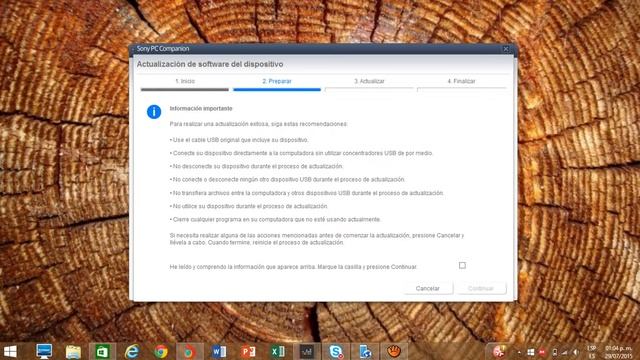Click the pink notification icon near tray

(x=498, y=351)
